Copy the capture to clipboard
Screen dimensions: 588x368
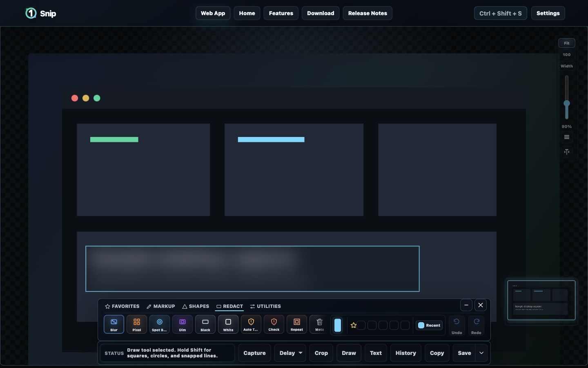coord(437,353)
